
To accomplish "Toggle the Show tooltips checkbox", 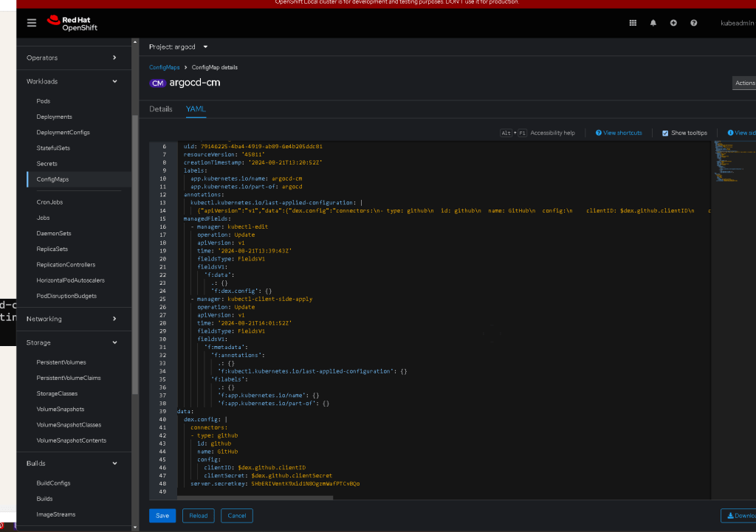I will click(x=665, y=133).
